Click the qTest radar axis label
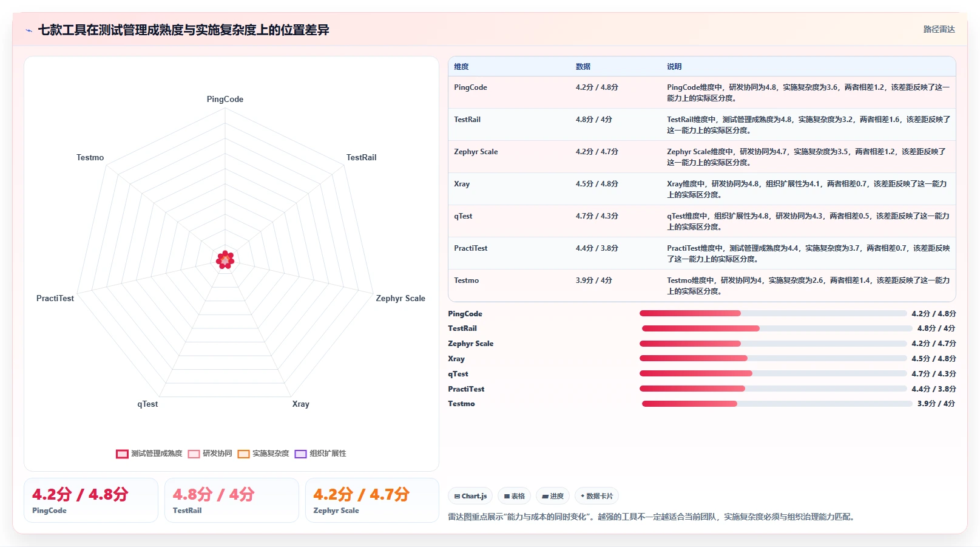The height and width of the screenshot is (547, 980). (147, 404)
